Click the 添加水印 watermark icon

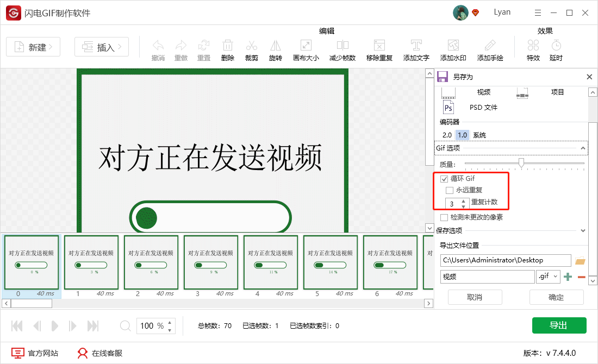453,49
